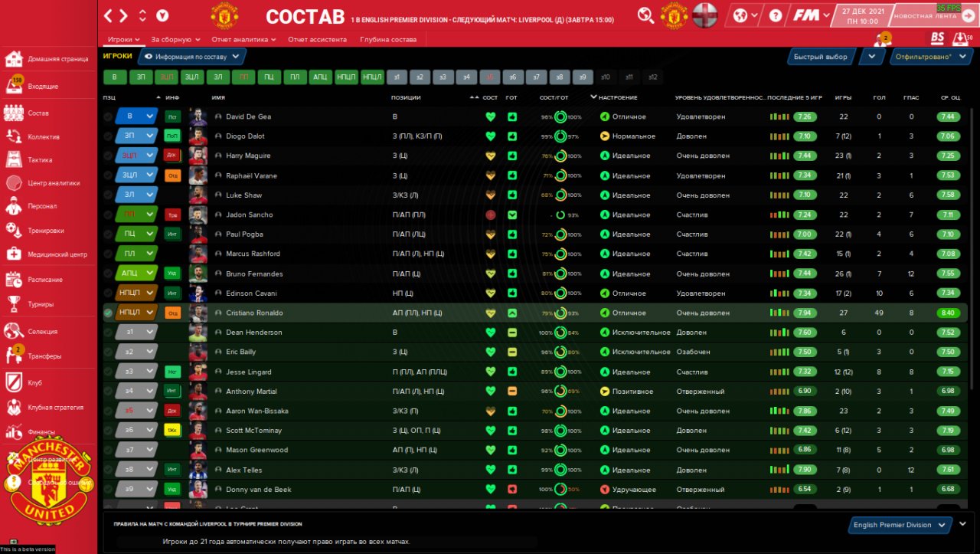Toggle selection checkmark for Harry Maguire row
The height and width of the screenshot is (554, 980).
(x=108, y=156)
